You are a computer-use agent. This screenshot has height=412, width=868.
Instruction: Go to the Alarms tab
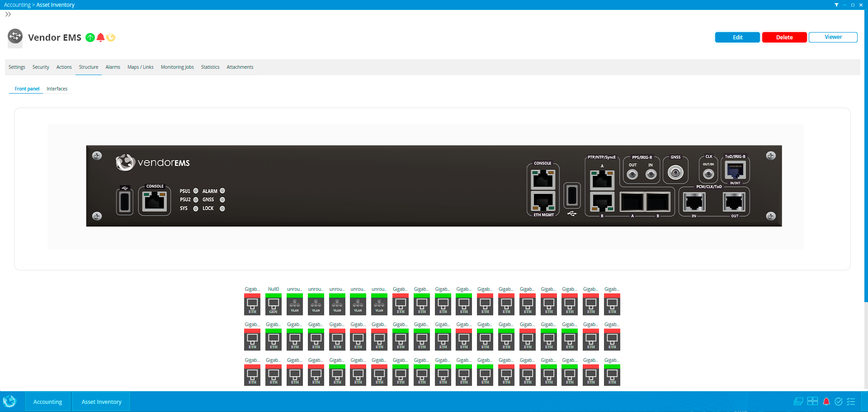point(113,67)
